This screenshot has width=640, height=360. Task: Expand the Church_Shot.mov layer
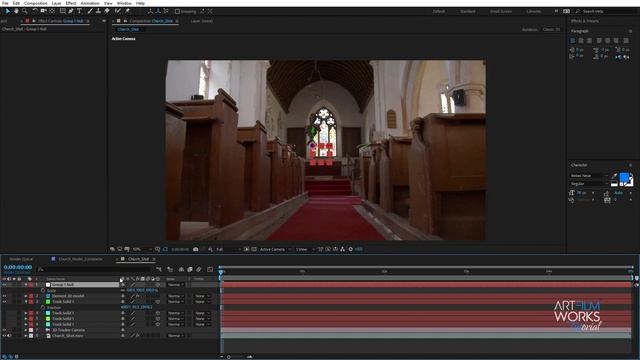click(26, 336)
